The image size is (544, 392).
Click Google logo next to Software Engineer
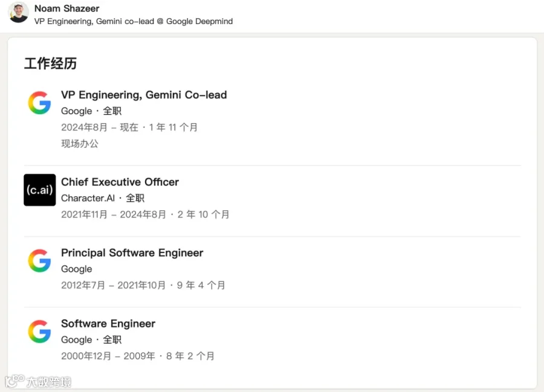tap(39, 332)
